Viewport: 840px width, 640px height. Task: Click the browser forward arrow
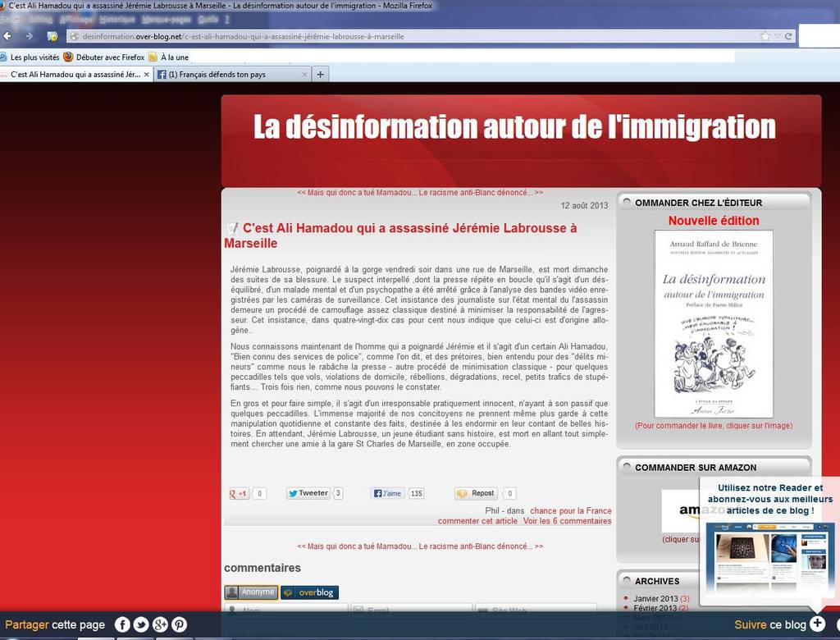click(30, 36)
